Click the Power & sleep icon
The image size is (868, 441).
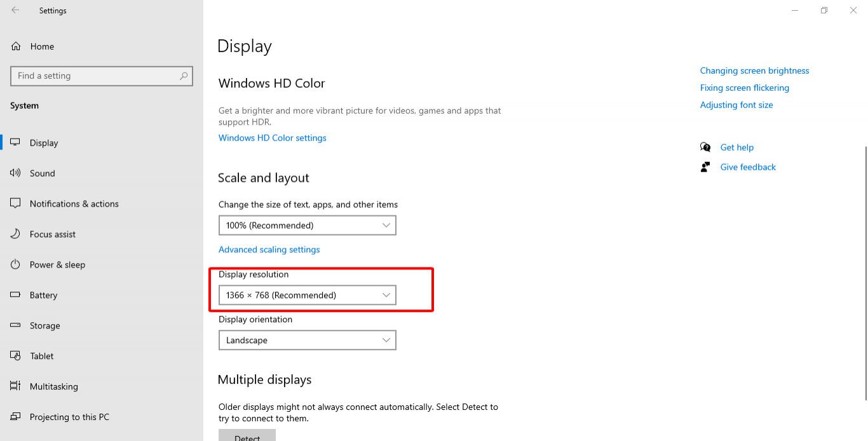tap(16, 264)
